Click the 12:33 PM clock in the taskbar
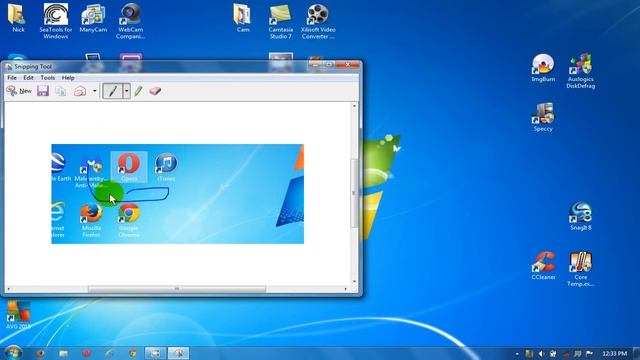 click(x=615, y=353)
